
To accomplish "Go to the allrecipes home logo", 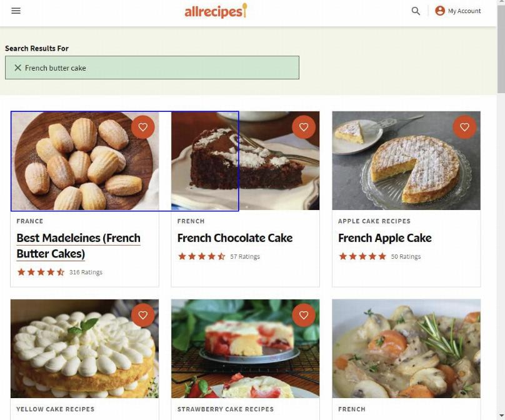I will [x=216, y=11].
